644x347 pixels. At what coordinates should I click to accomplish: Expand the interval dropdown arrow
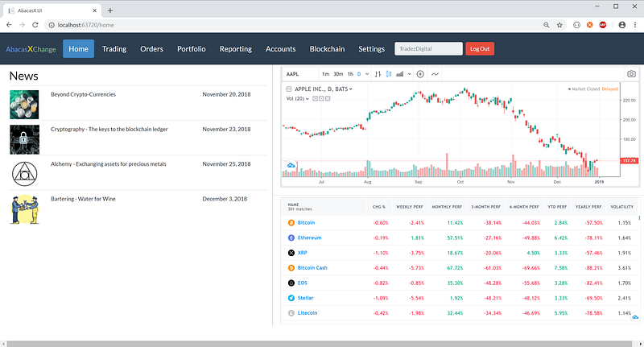[x=367, y=74]
